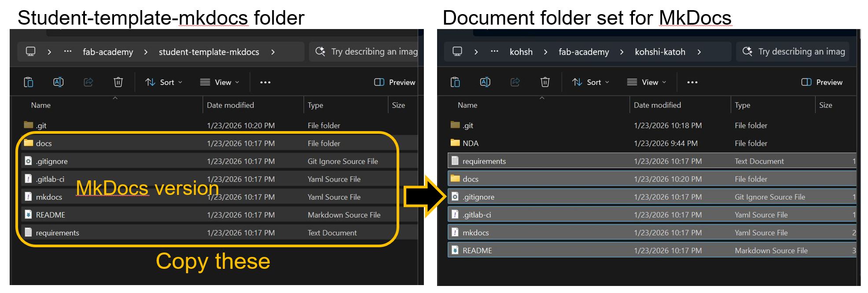Click Paste icon in left Explorer window
The width and height of the screenshot is (868, 293).
click(x=29, y=82)
